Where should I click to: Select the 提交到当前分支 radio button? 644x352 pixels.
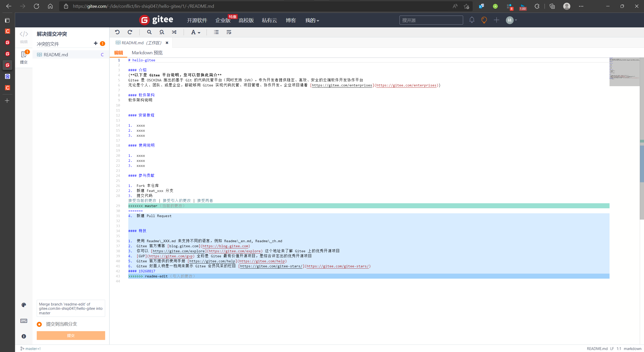[x=39, y=324]
